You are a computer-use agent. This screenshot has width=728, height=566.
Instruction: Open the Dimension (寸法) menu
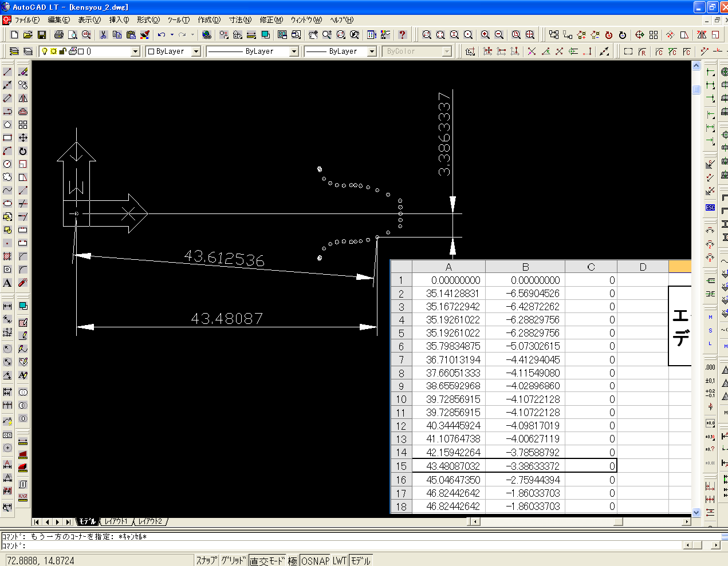point(240,20)
